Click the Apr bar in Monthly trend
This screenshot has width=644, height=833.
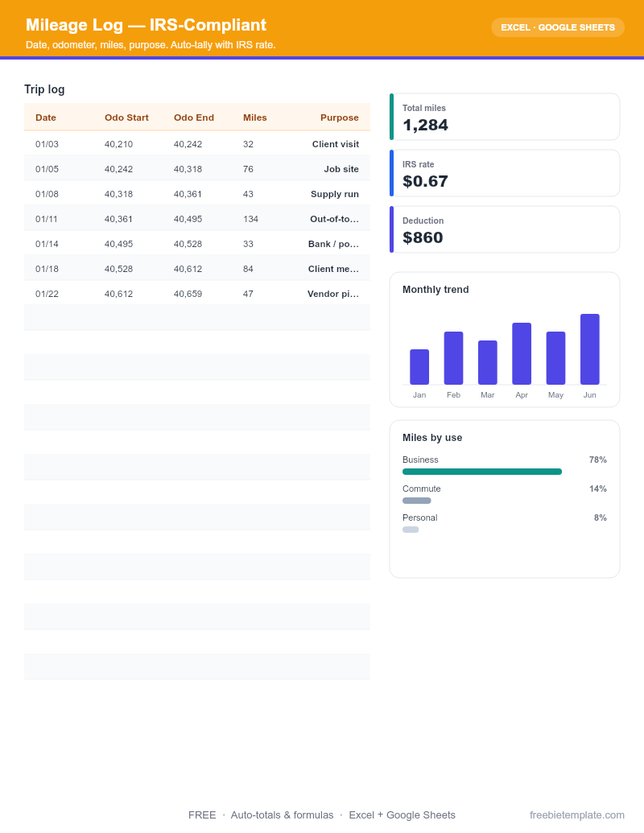(522, 354)
